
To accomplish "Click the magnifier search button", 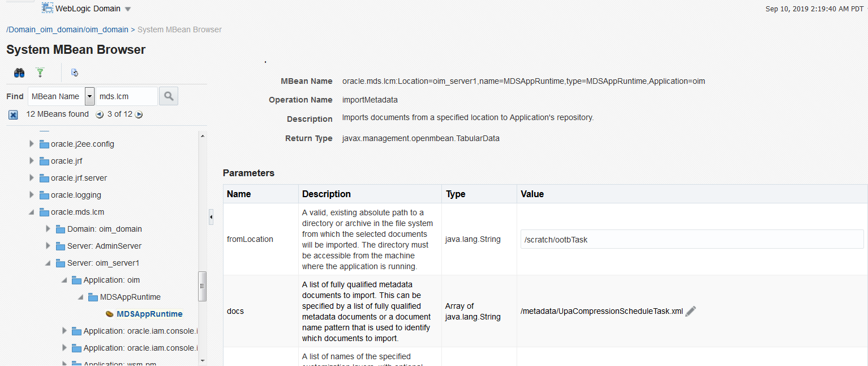I will (169, 96).
